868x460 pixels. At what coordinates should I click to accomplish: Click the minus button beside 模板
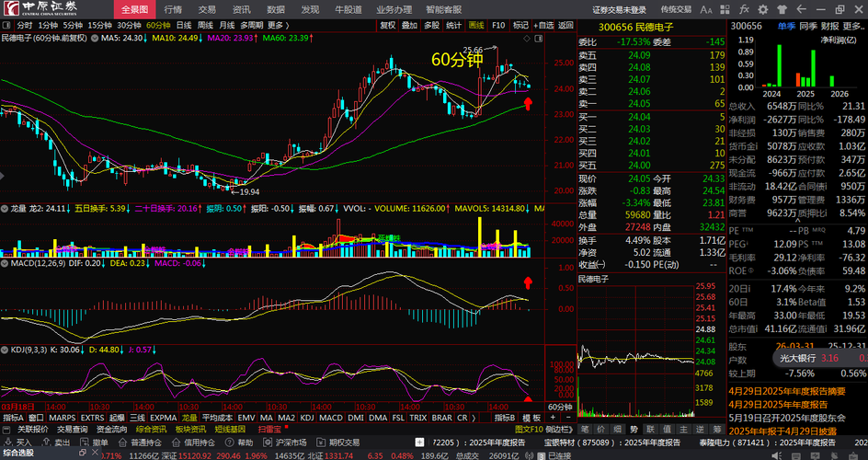coord(568,418)
